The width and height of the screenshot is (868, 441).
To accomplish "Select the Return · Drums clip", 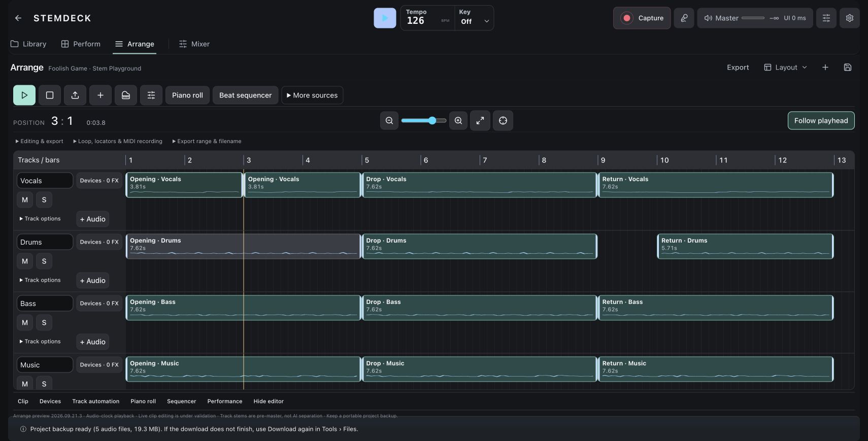I will pyautogui.click(x=745, y=246).
